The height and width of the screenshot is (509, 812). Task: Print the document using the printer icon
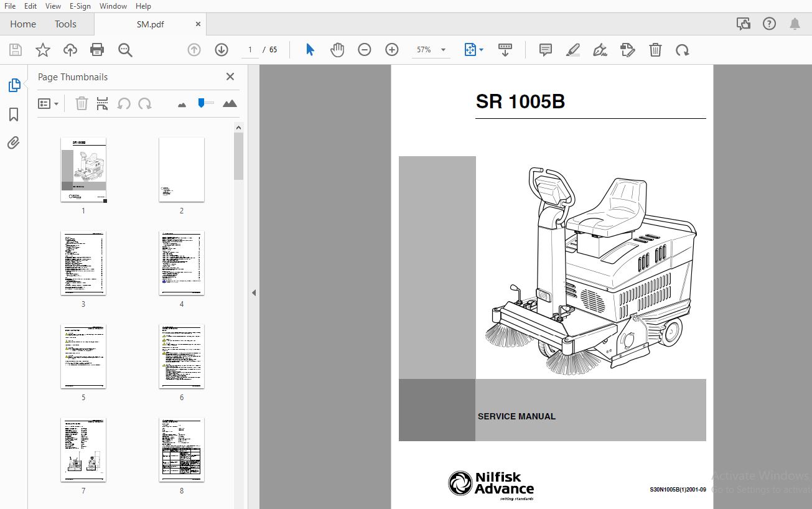click(97, 50)
